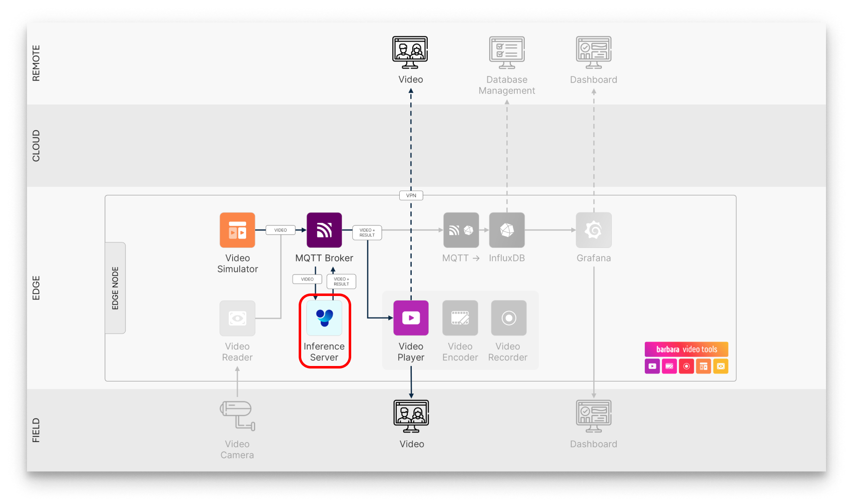Select the Video Player icon
Viewport: 853px width, 504px height.
coord(411,317)
